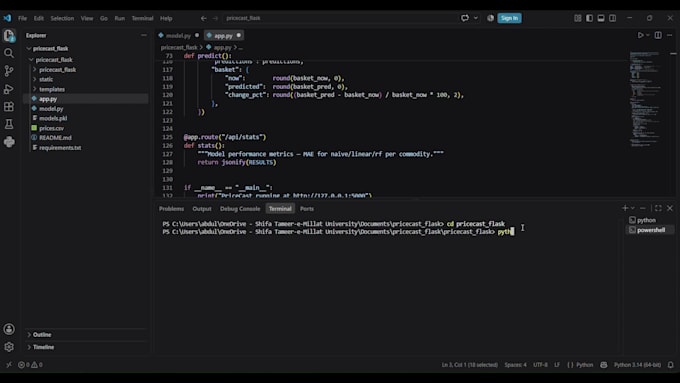Open the Edit menu

[39, 18]
